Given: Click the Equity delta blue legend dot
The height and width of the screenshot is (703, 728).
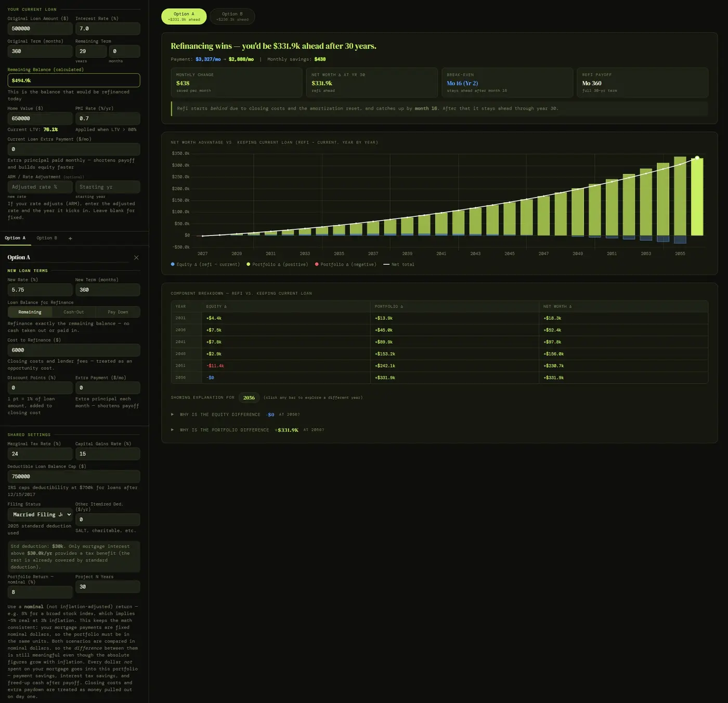Looking at the screenshot, I should pos(173,265).
